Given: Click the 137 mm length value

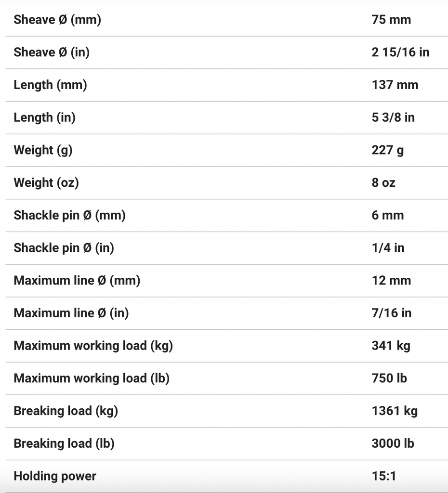Looking at the screenshot, I should click(x=395, y=85).
